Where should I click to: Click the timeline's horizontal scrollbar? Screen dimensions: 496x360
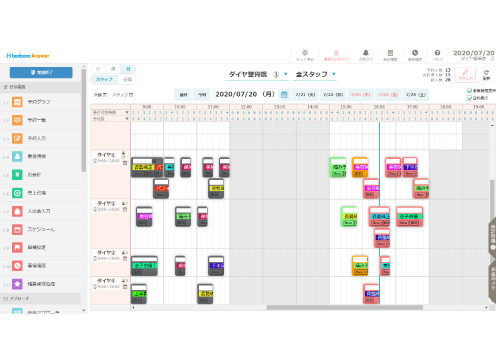coord(345,307)
